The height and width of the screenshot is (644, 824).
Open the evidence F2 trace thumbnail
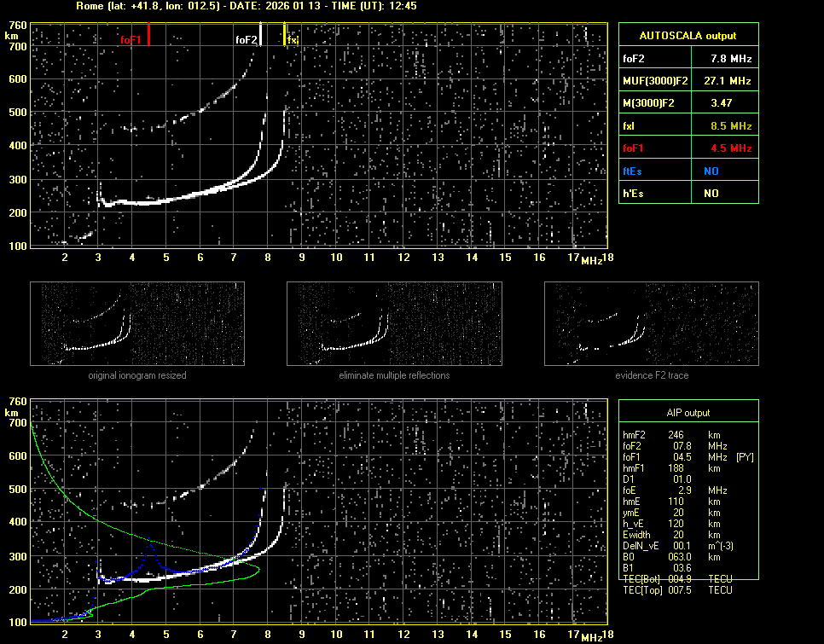651,325
